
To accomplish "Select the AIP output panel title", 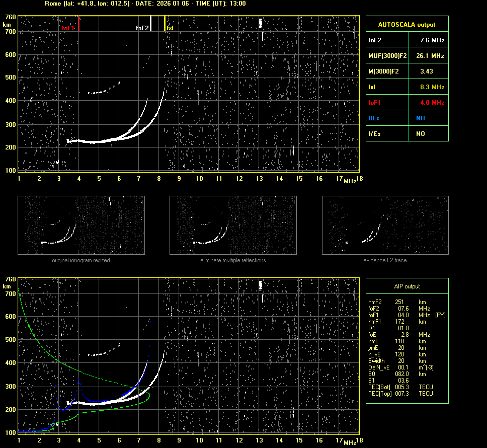I will coord(407,286).
